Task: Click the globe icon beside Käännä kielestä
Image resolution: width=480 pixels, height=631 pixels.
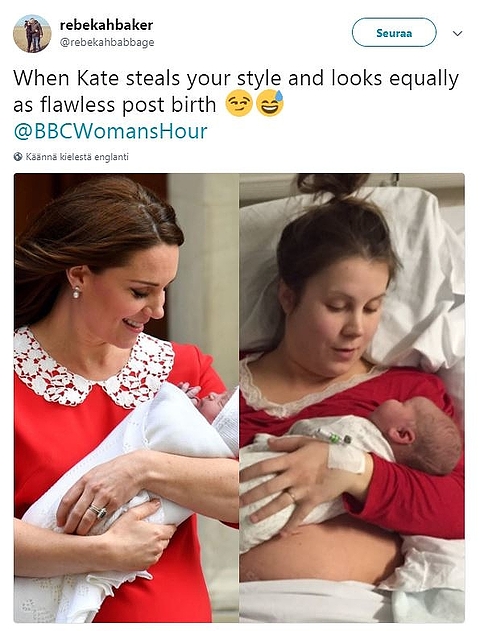Action: click(18, 157)
